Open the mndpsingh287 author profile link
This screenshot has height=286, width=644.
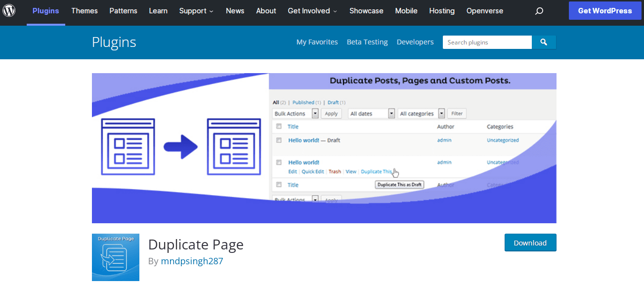[192, 261]
